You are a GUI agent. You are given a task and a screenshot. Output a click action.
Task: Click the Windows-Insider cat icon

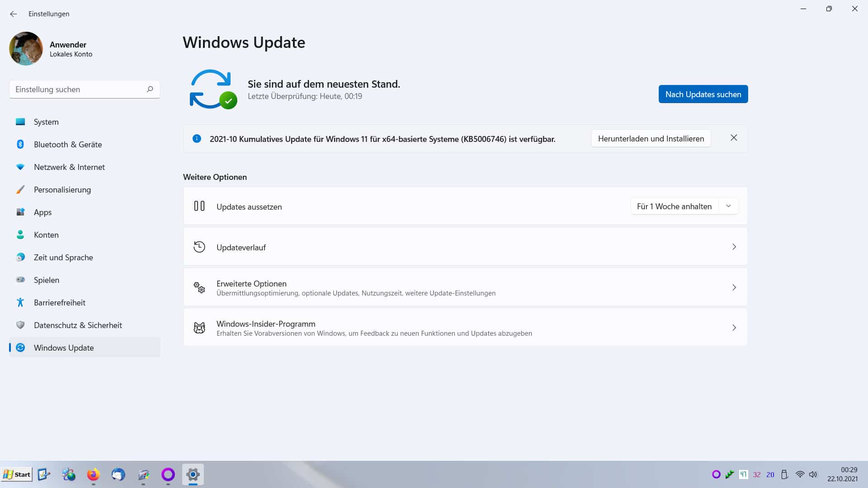199,328
